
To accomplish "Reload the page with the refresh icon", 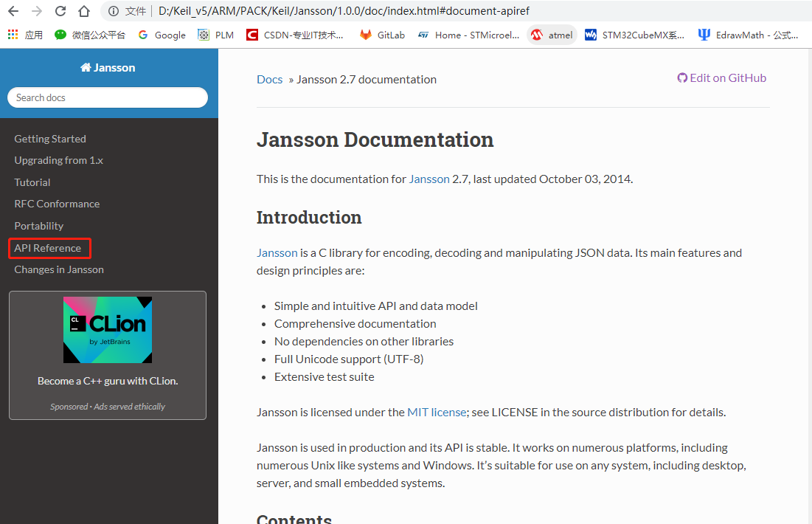I will 60,11.
